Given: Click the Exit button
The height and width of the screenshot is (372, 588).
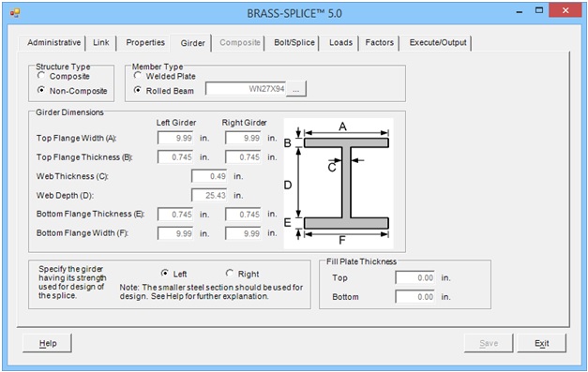Looking at the screenshot, I should [x=541, y=343].
